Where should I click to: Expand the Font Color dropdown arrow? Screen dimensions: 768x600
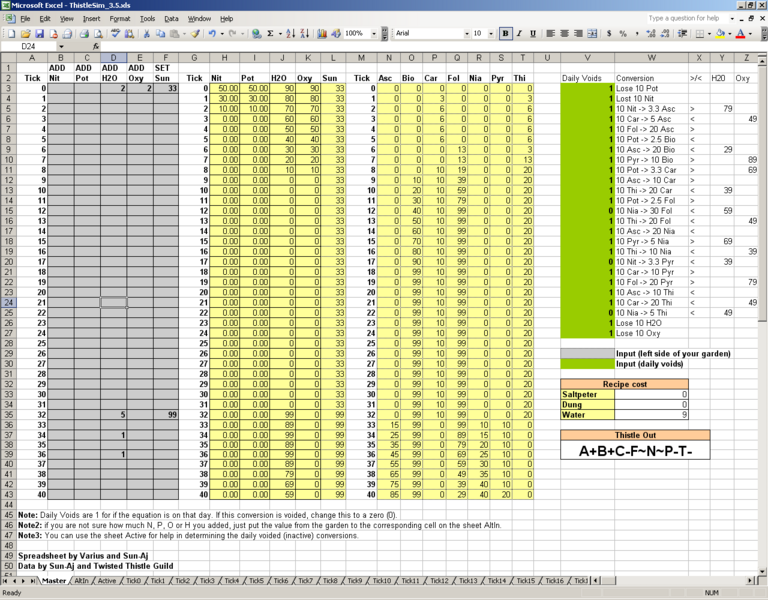(750, 33)
